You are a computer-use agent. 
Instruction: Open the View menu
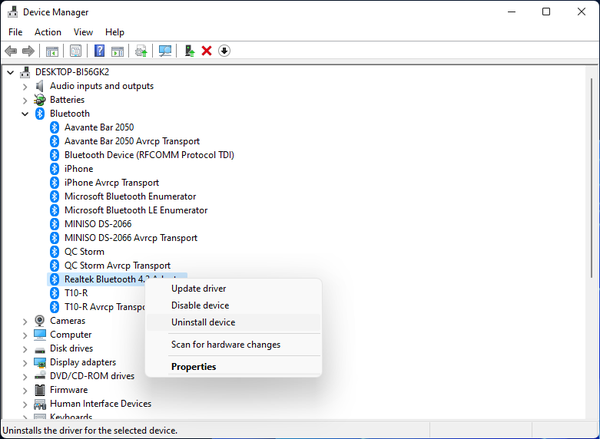[83, 32]
